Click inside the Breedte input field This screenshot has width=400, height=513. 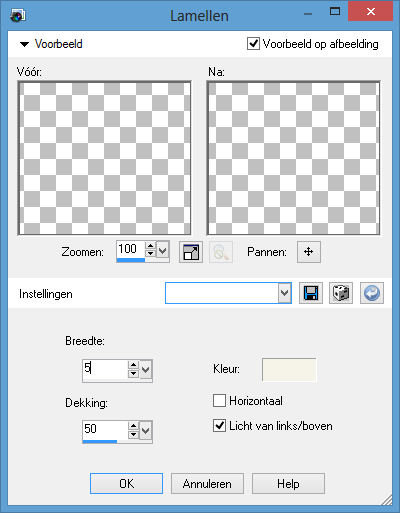105,369
